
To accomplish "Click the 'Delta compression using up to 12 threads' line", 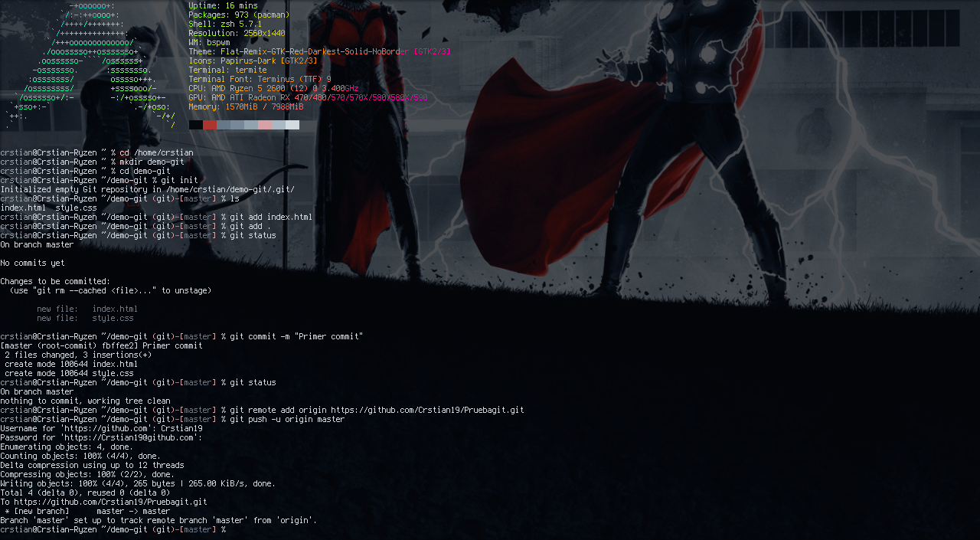I will [92, 466].
